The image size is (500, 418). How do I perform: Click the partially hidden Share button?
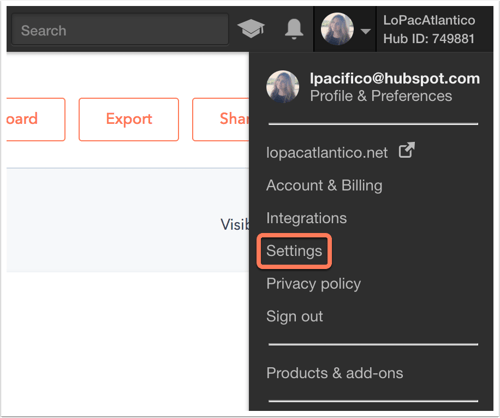click(221, 119)
